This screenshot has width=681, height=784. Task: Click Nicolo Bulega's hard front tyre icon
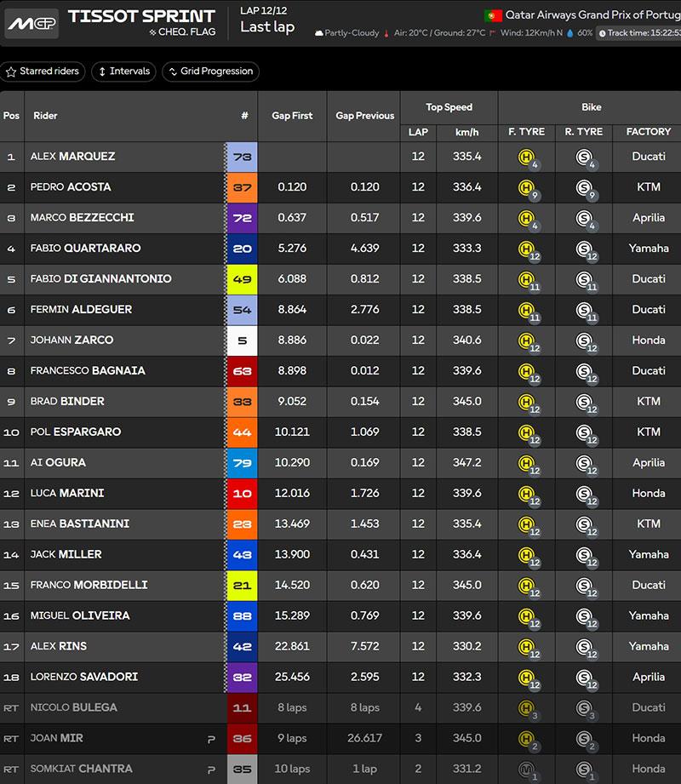tap(527, 708)
